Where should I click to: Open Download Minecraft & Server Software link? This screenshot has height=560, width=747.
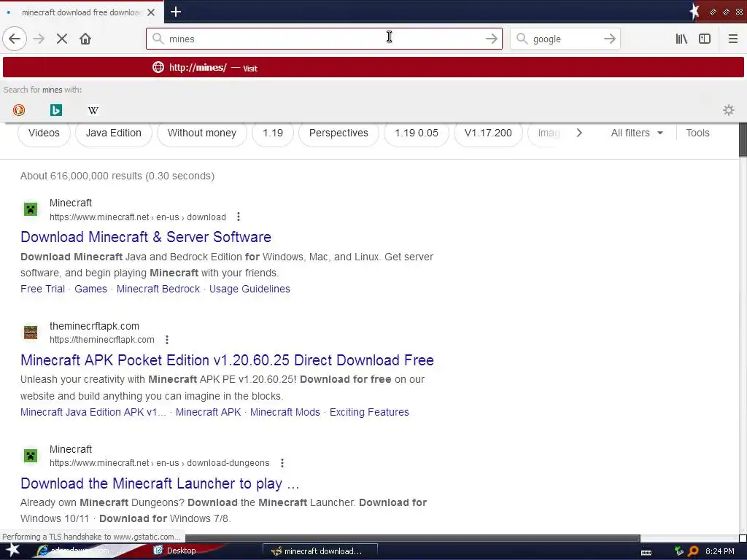tap(146, 237)
